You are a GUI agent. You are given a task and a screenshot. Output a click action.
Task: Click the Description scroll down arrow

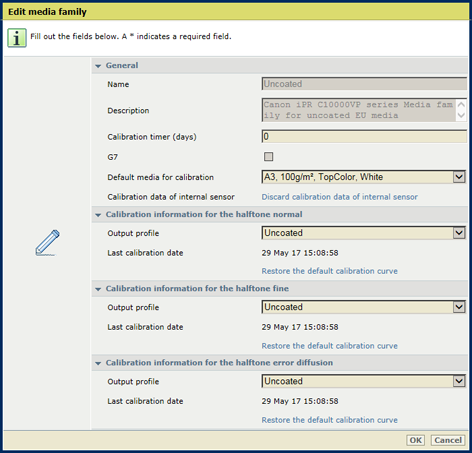pyautogui.click(x=461, y=116)
